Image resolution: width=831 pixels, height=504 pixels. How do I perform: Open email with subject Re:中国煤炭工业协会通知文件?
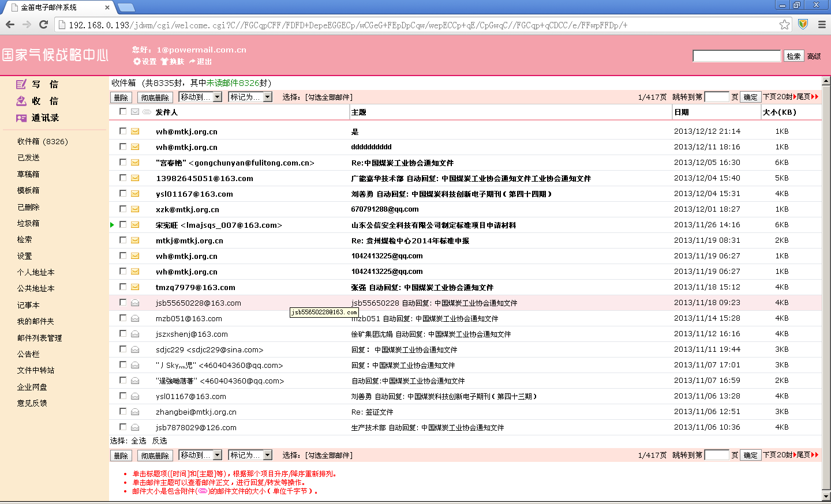[x=402, y=163]
